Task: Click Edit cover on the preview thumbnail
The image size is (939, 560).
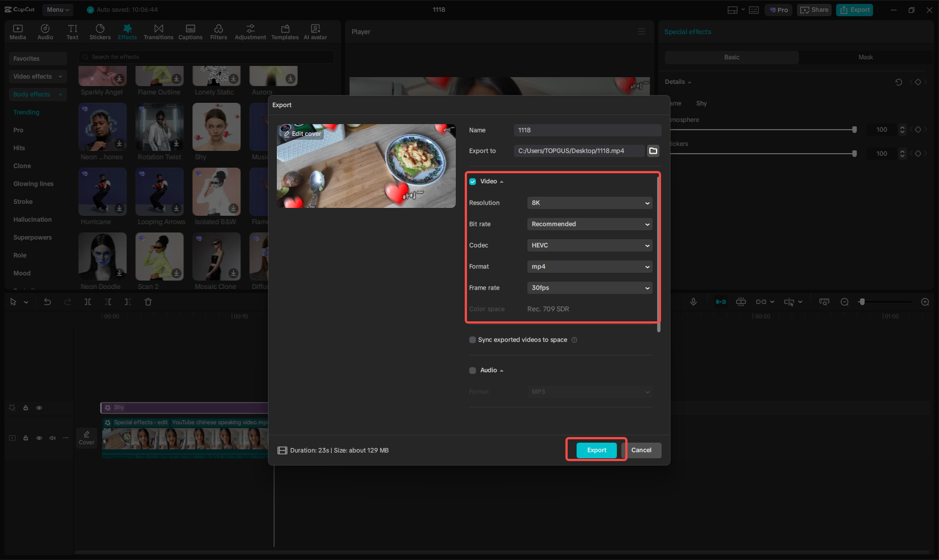Action: (x=301, y=134)
